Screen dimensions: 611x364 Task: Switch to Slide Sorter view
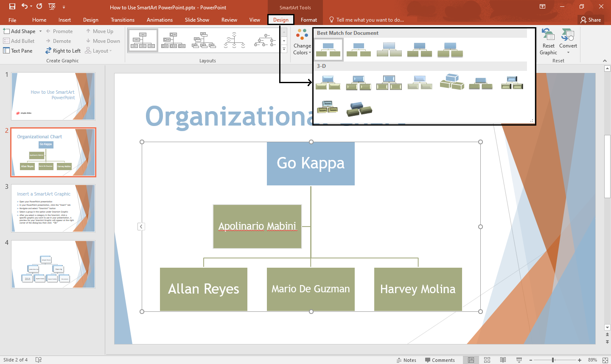pos(487,360)
